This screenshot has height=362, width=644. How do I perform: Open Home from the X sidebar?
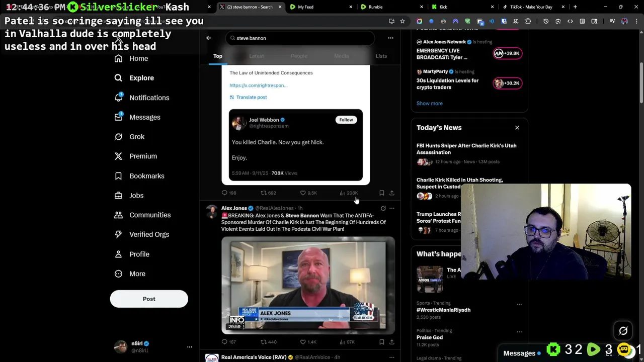[131, 58]
